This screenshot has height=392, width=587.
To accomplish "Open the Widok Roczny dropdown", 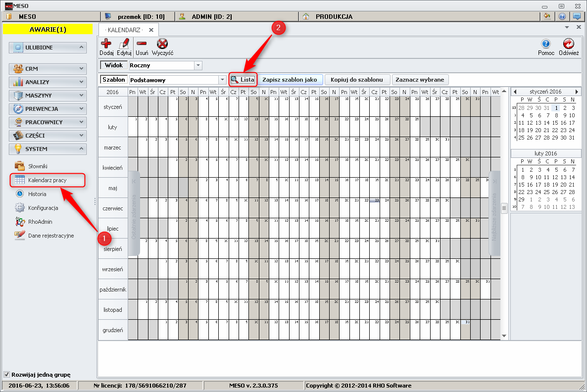I will coord(198,65).
